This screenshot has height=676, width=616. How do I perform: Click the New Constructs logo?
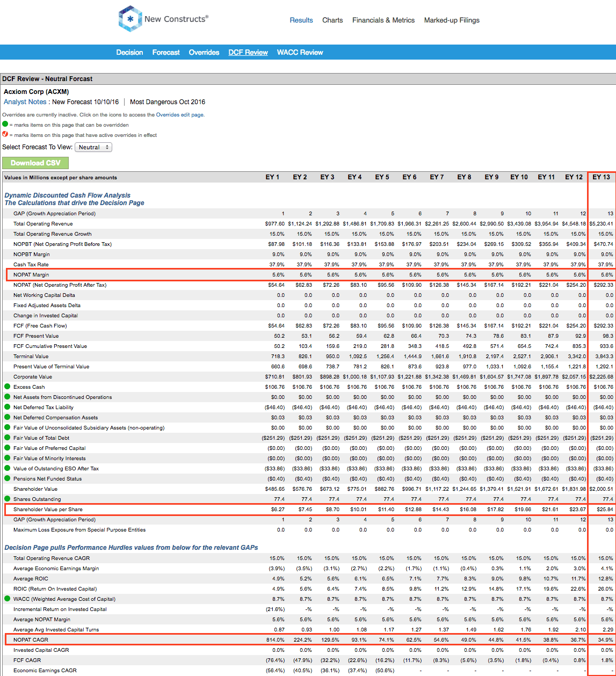pyautogui.click(x=163, y=19)
